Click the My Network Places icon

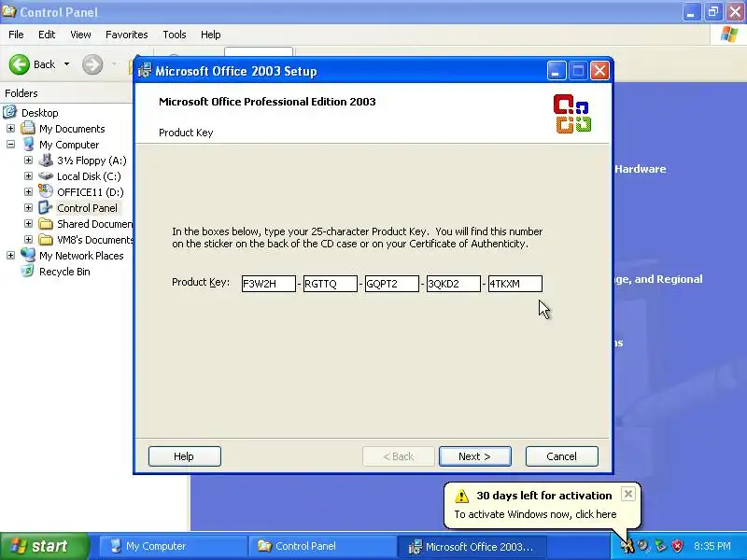point(28,255)
